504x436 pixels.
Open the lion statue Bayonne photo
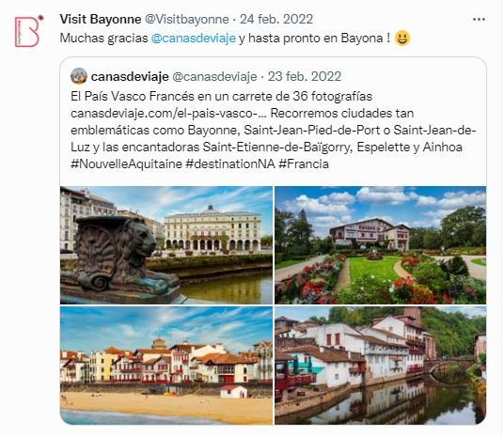[x=166, y=245]
